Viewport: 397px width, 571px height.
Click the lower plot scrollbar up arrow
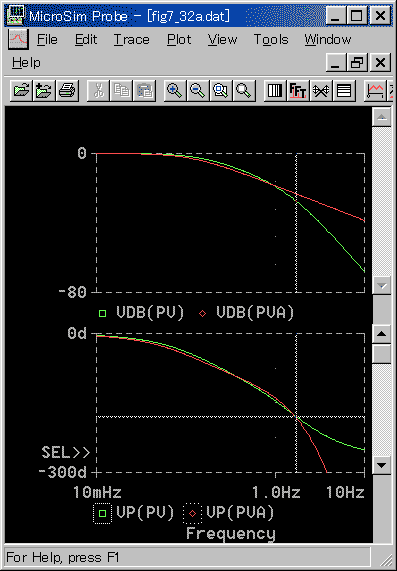point(381,334)
